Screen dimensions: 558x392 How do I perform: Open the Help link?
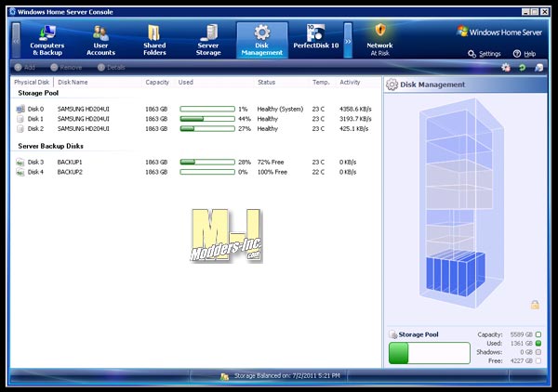[525, 54]
